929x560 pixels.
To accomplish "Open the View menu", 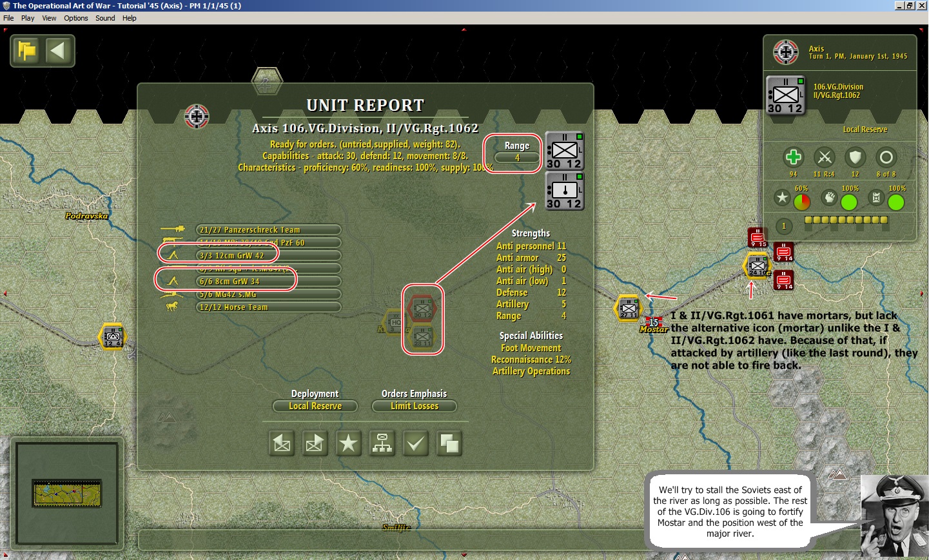I will click(x=49, y=18).
